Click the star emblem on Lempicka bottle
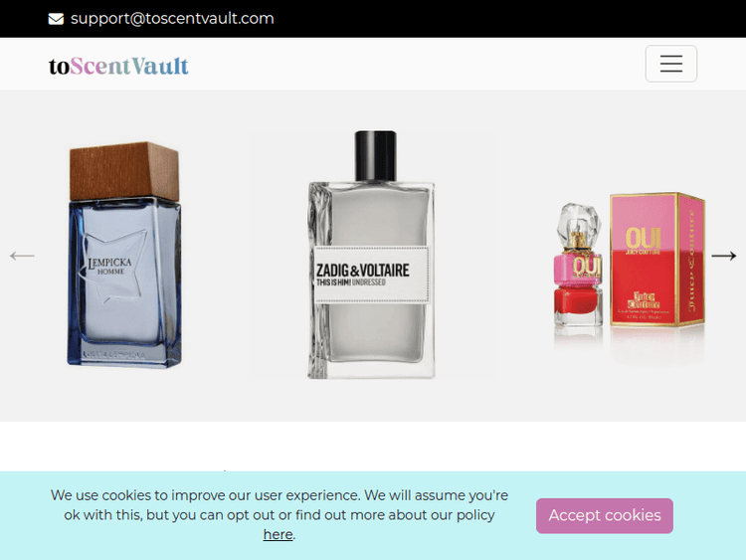Viewport: 746px width, 560px height. point(116,268)
